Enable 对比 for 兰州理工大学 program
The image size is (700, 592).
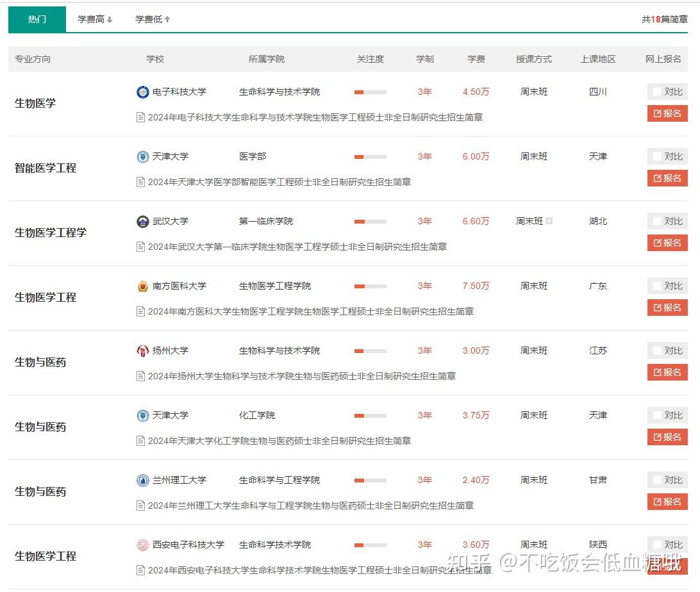click(x=656, y=481)
